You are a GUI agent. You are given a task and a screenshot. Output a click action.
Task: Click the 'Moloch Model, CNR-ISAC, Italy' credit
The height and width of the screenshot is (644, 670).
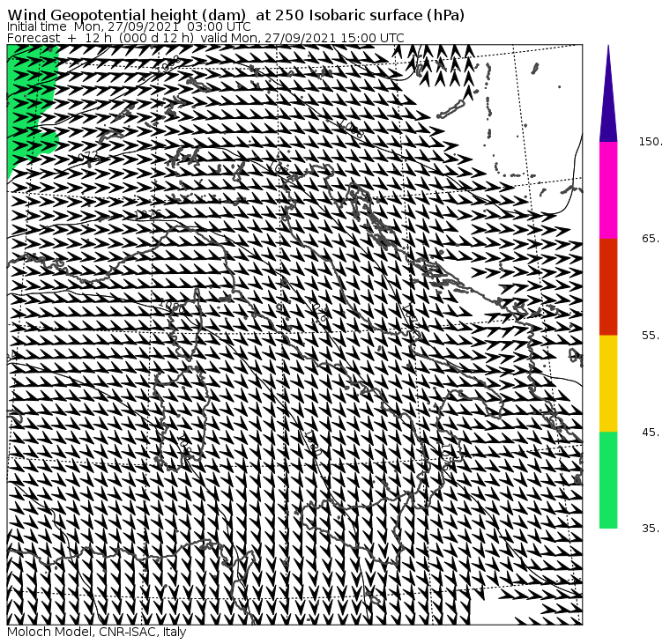click(97, 632)
